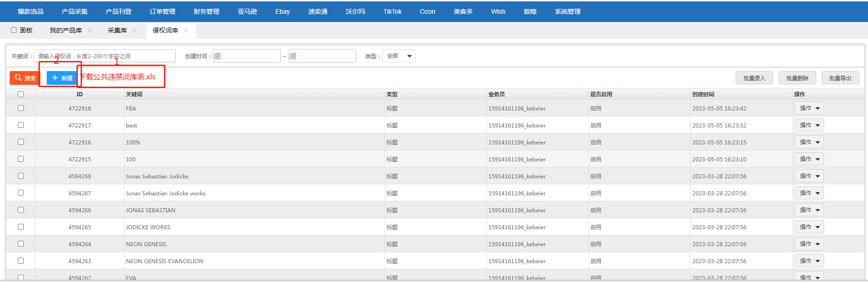Tick the select-all checkbox in table header
Viewport: 868px width, 282px height.
[x=21, y=94]
